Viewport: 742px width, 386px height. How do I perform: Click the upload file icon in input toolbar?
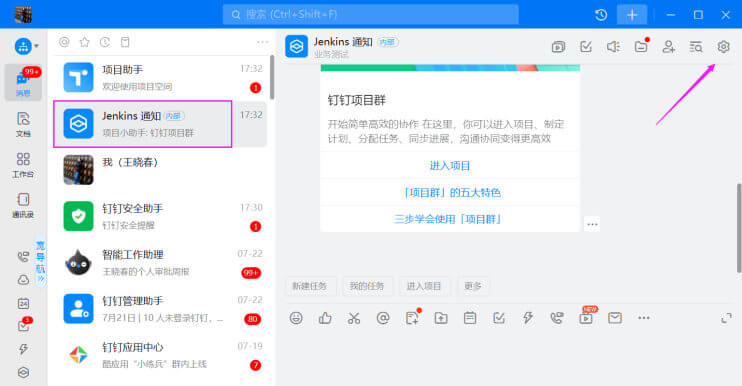[441, 318]
